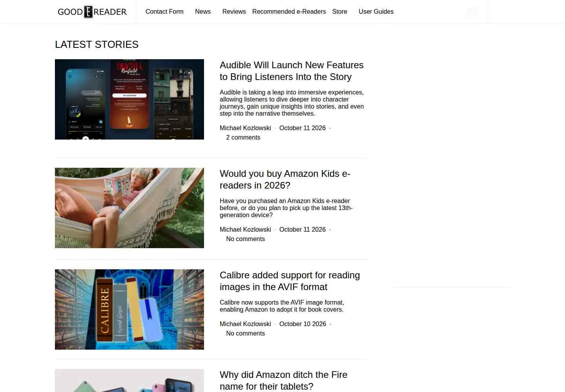Open the Amazon Kids hammock thumbnail
Viewport: 565px width, 392px height.
(x=129, y=208)
